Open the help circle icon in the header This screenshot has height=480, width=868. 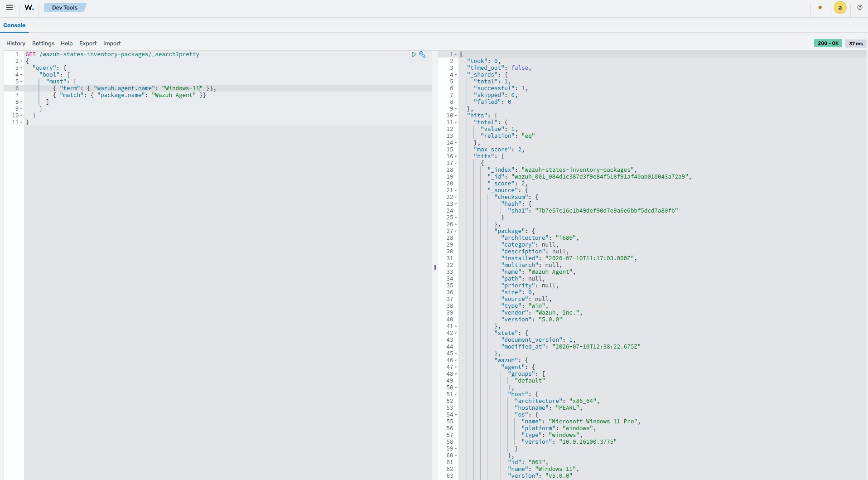(860, 7)
